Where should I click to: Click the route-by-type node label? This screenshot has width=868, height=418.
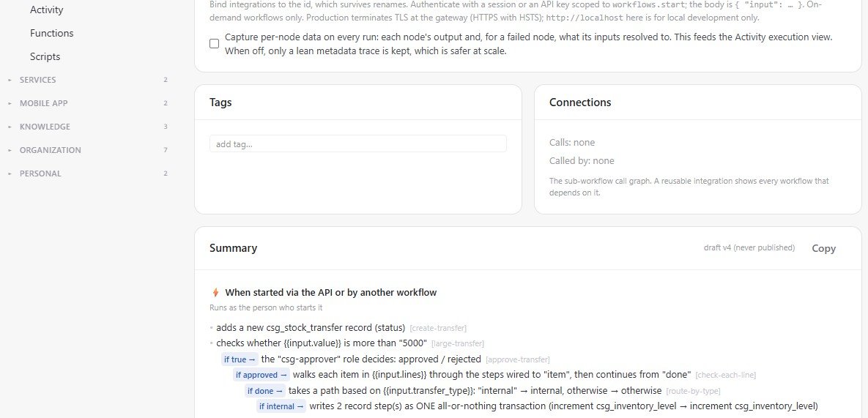[x=693, y=392]
